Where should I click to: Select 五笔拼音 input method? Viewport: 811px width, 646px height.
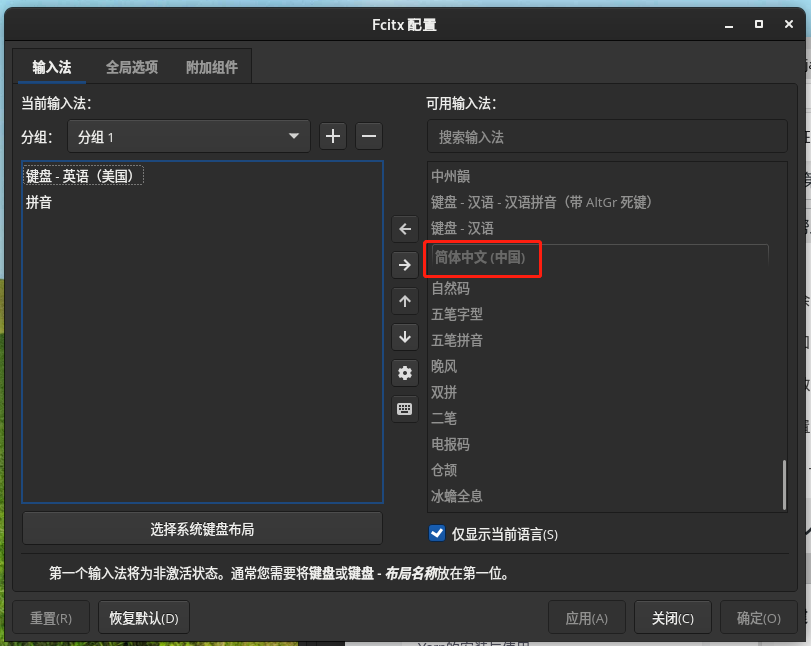[605, 340]
